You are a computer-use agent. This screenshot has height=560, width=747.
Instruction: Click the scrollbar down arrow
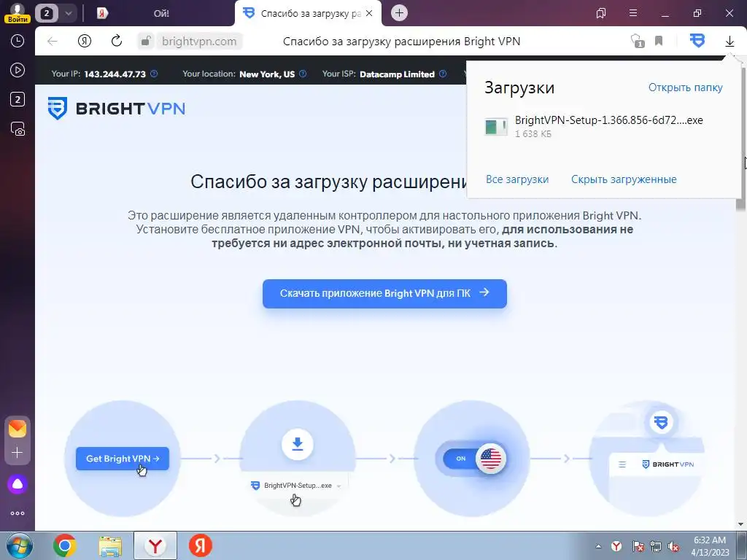[740, 524]
